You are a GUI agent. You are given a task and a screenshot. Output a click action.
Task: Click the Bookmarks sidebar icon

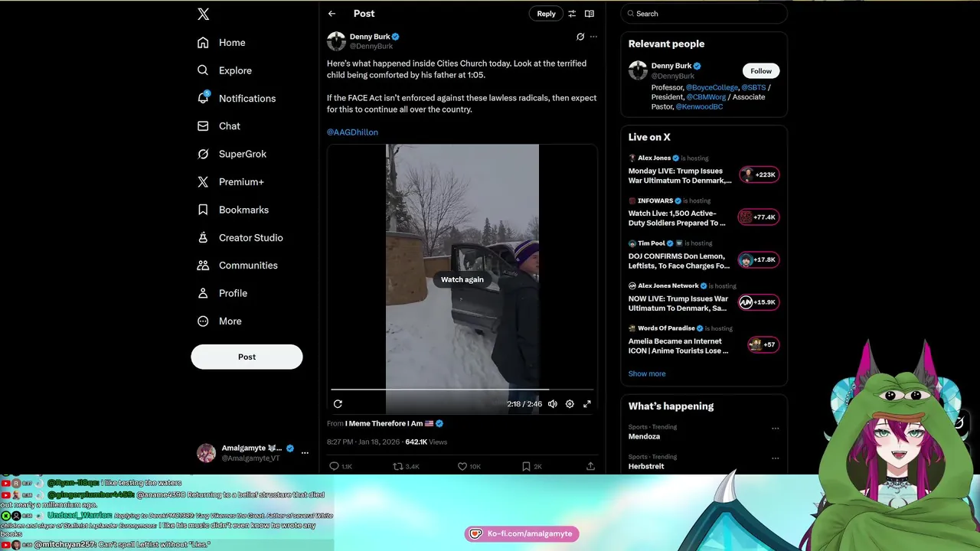203,210
